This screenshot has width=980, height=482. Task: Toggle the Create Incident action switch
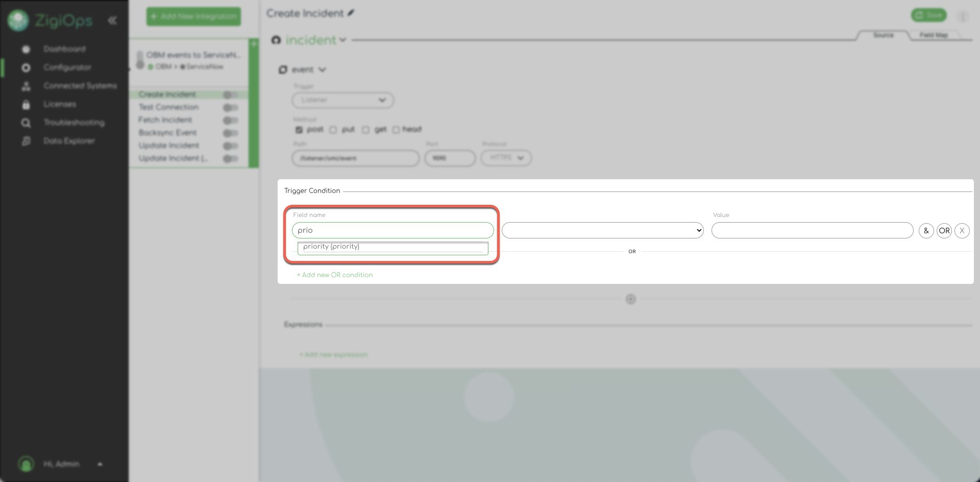(230, 94)
